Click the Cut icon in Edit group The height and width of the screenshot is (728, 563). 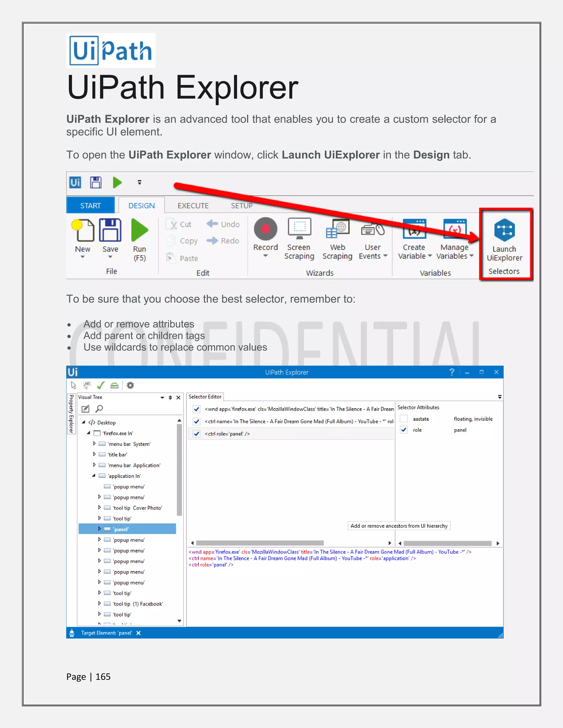point(172,224)
